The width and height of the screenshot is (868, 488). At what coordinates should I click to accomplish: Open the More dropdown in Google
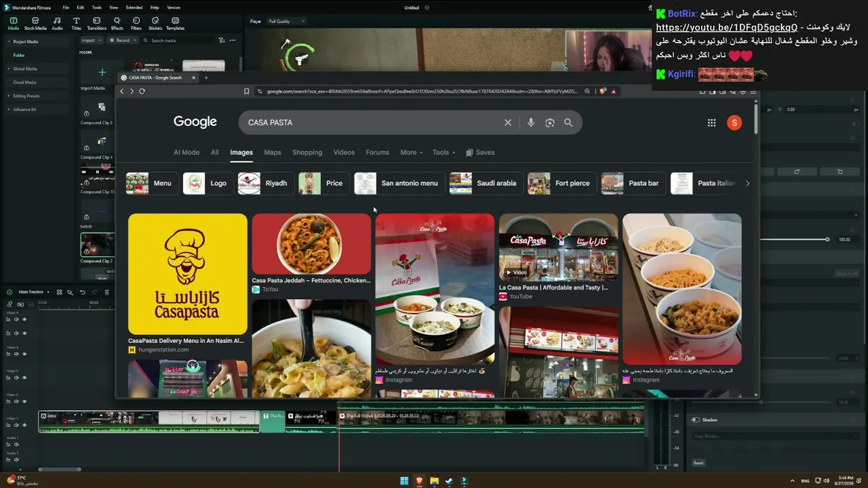[x=412, y=152]
